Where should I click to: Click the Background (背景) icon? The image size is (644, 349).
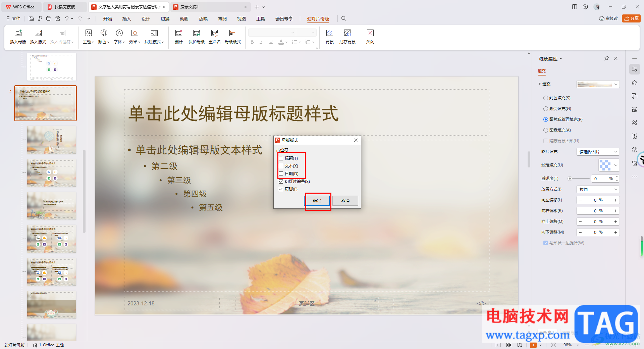pos(330,33)
